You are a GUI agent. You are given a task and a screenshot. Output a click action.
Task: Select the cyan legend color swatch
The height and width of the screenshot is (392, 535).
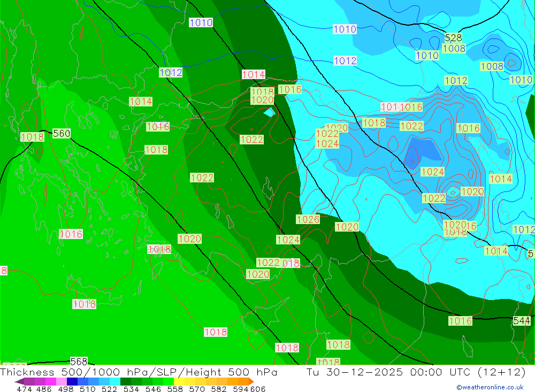tap(115, 381)
